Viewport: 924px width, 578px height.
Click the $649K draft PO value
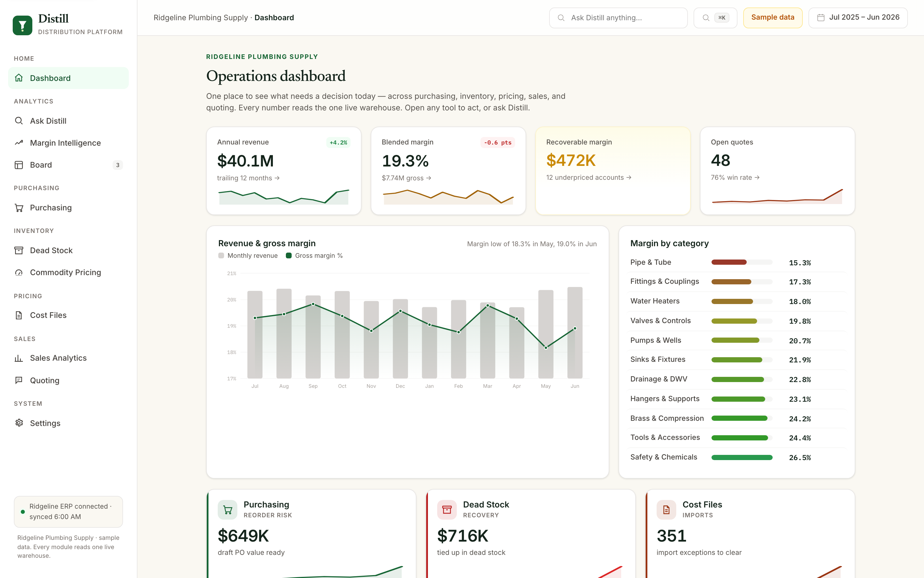(243, 536)
